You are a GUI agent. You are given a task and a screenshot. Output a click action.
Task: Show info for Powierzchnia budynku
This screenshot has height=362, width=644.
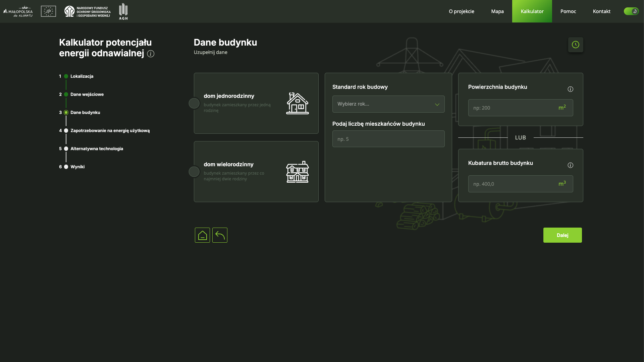click(570, 89)
